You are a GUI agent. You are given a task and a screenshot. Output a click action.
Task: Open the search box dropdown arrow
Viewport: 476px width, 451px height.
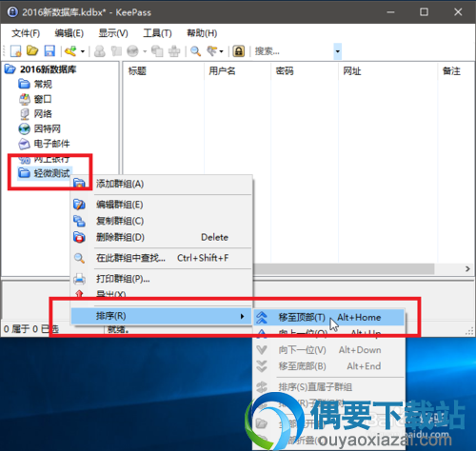click(337, 51)
